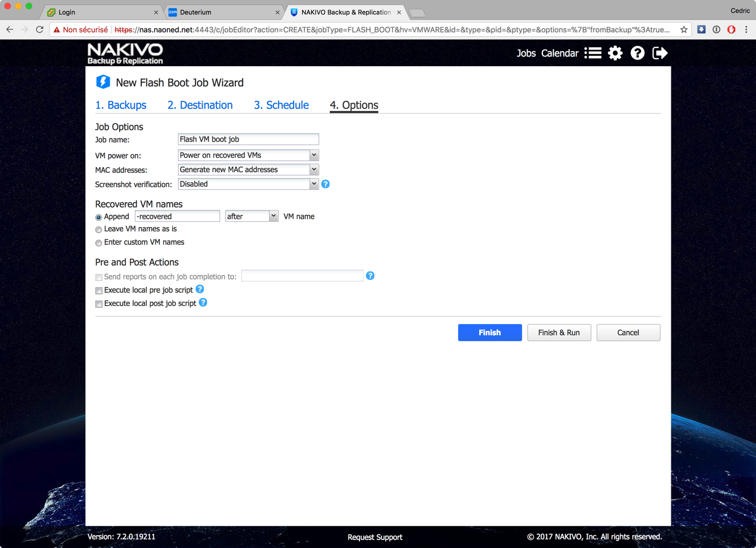Click the Job name text field
The width and height of the screenshot is (756, 548).
click(248, 139)
